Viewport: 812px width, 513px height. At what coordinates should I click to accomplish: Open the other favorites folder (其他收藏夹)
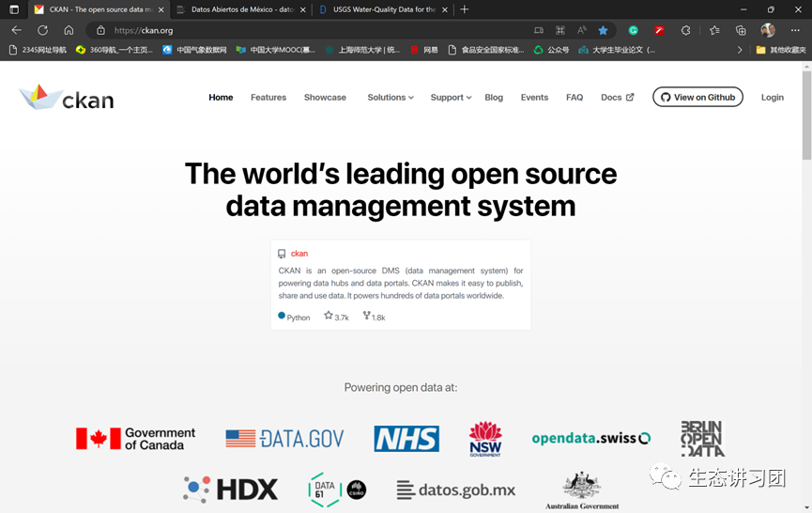(x=781, y=50)
